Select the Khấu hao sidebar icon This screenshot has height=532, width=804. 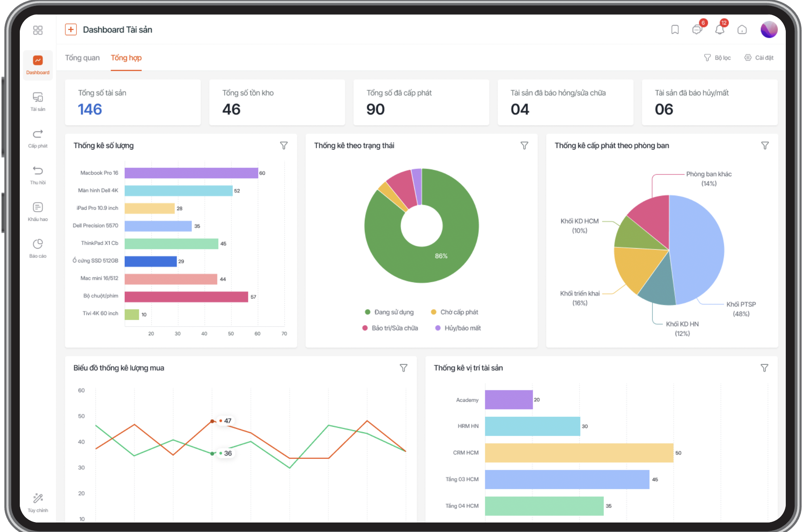tap(38, 212)
